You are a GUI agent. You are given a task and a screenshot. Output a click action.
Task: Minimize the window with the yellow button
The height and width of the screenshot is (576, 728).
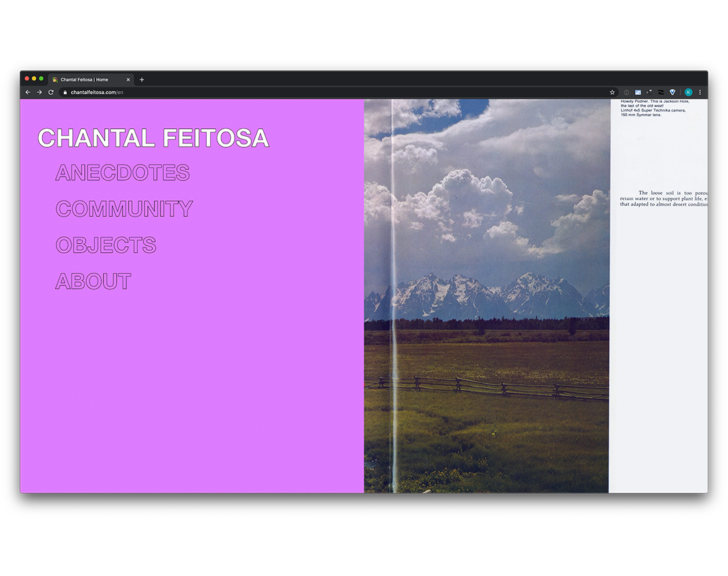[34, 79]
